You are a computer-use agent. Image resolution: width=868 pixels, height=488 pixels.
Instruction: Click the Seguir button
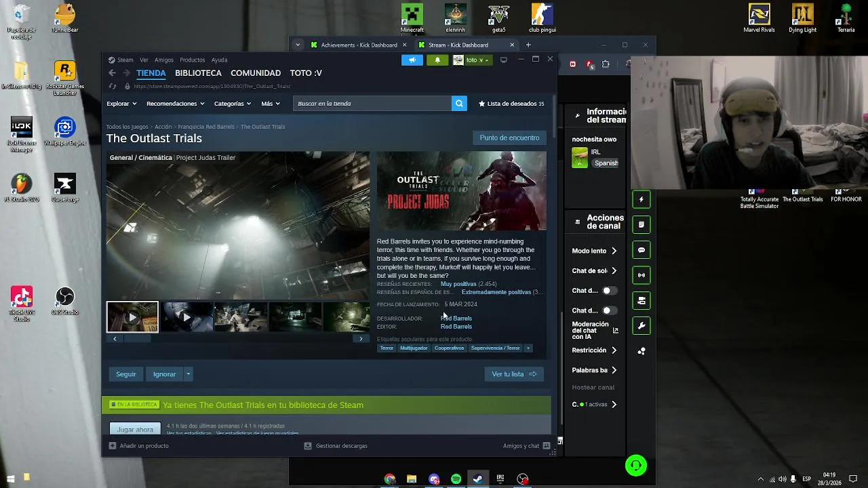coord(126,374)
